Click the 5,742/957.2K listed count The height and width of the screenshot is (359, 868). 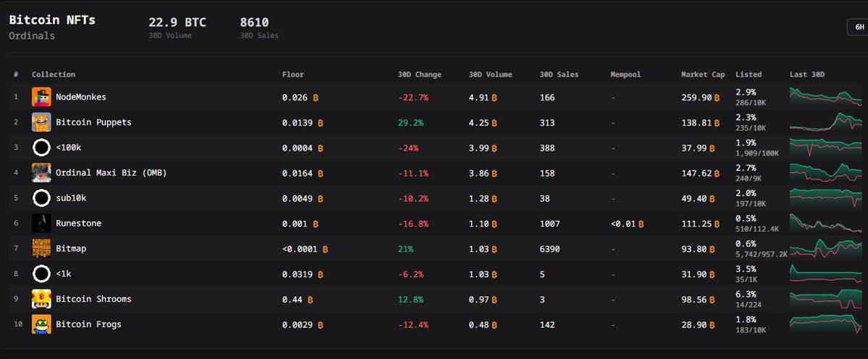point(761,254)
